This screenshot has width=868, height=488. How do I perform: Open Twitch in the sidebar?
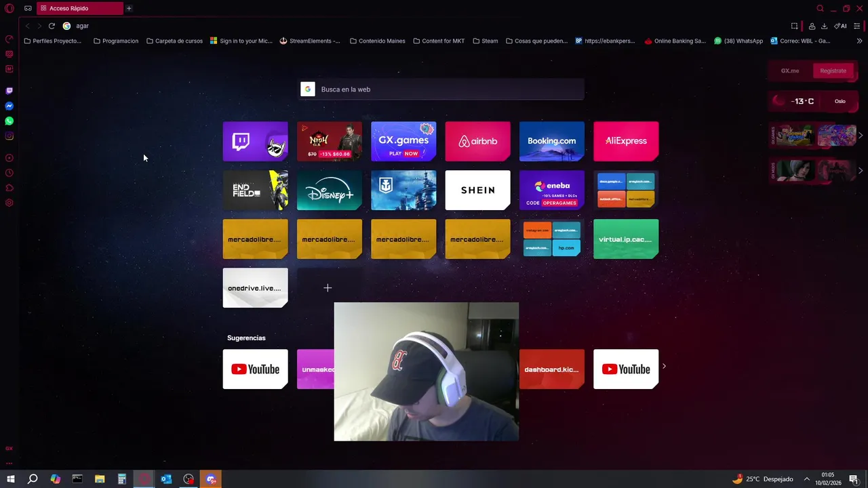tap(9, 91)
